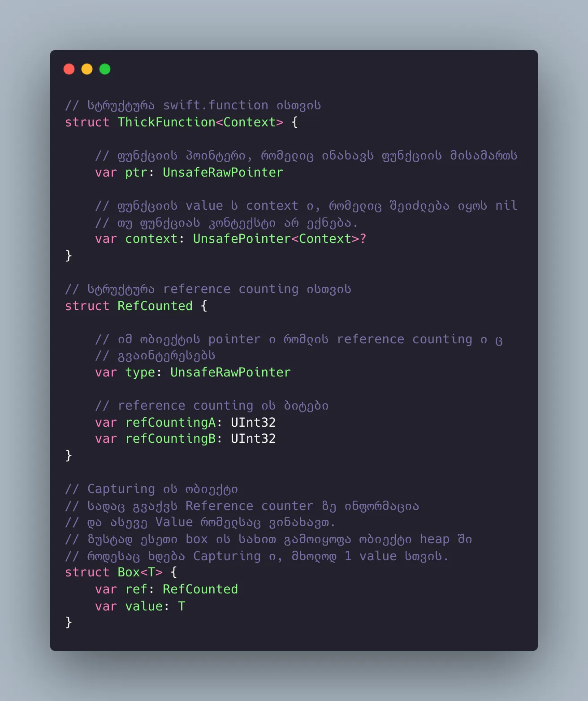Click the yellow minimize window dot
Image resolution: width=588 pixels, height=701 pixels.
[87, 69]
